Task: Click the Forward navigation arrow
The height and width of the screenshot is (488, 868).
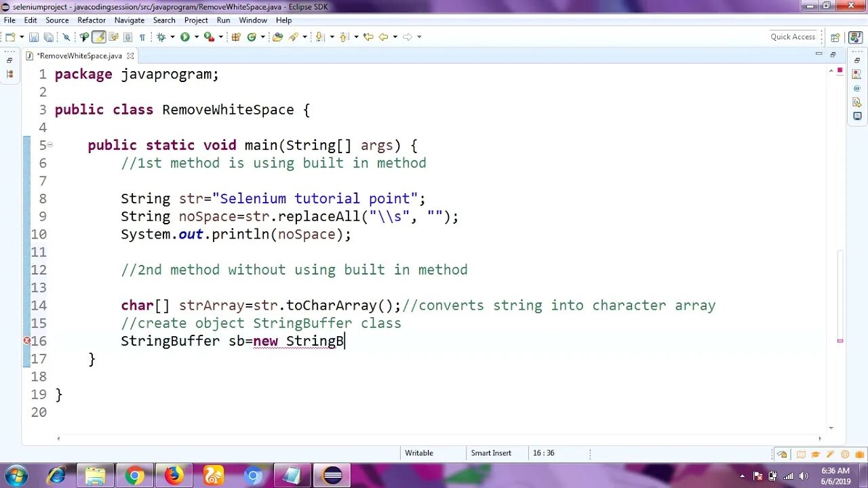Action: tap(408, 37)
